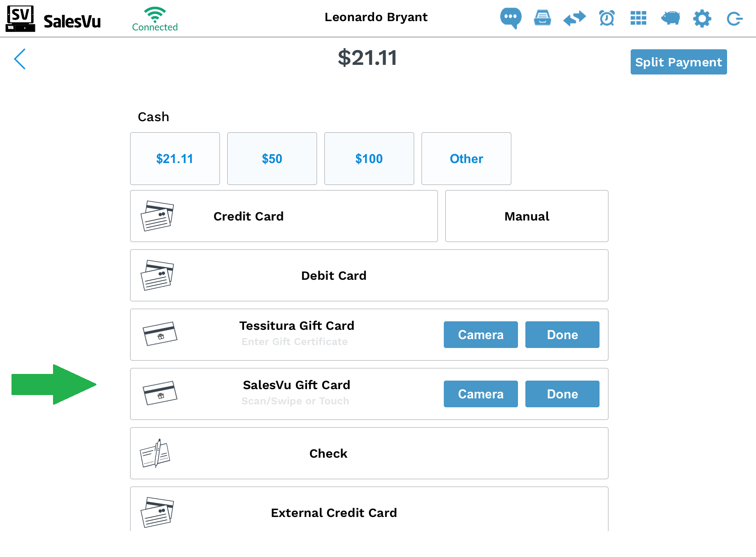Go back using the left chevron
756x557 pixels.
20,59
